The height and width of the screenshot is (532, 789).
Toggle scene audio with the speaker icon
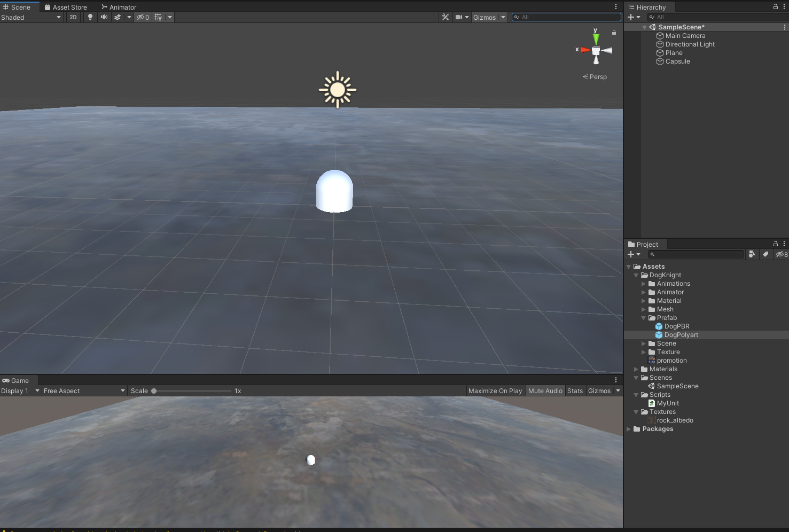click(x=104, y=17)
